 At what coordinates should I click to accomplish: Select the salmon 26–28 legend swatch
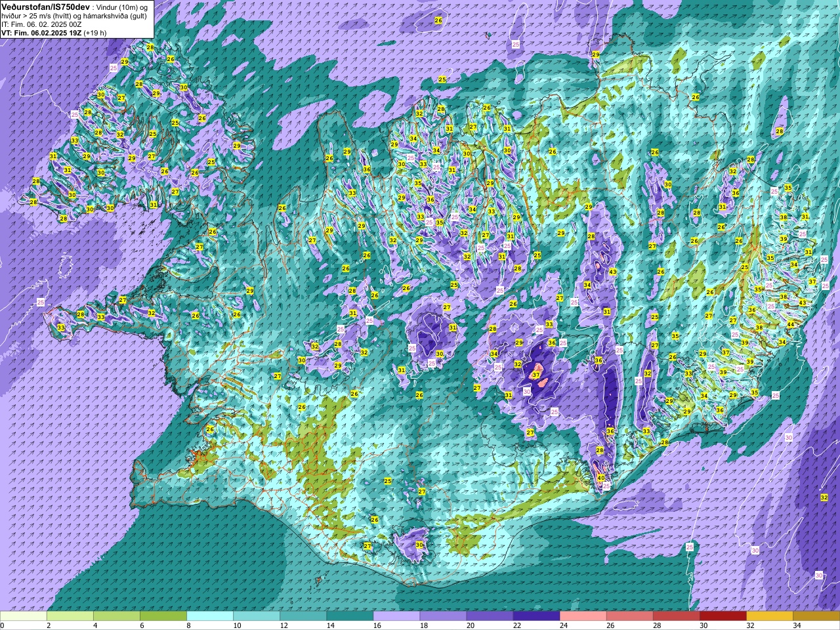(x=629, y=616)
